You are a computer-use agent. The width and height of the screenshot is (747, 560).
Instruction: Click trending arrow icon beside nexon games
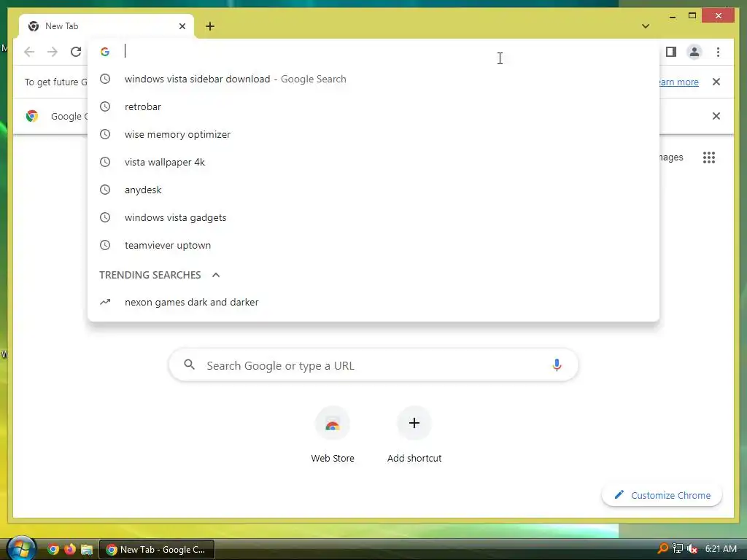coord(105,302)
